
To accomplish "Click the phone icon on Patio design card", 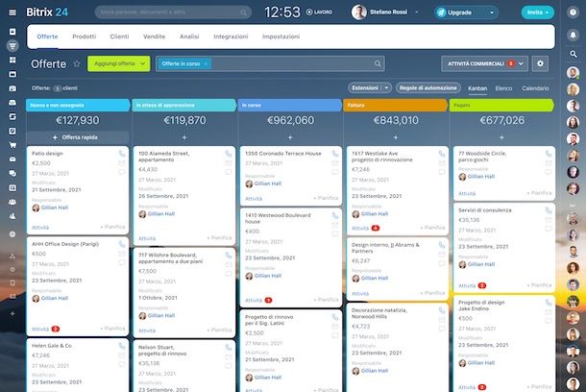I will [x=122, y=154].
